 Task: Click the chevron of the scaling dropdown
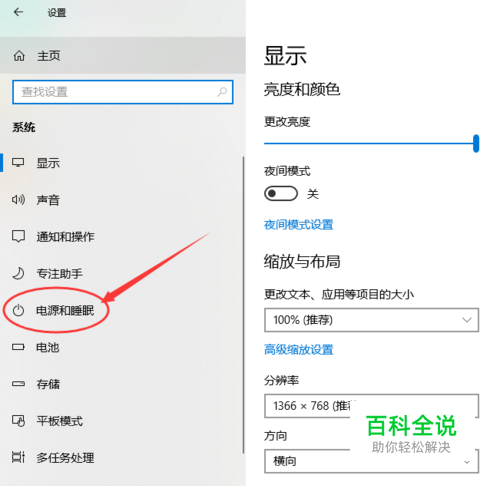(x=467, y=320)
